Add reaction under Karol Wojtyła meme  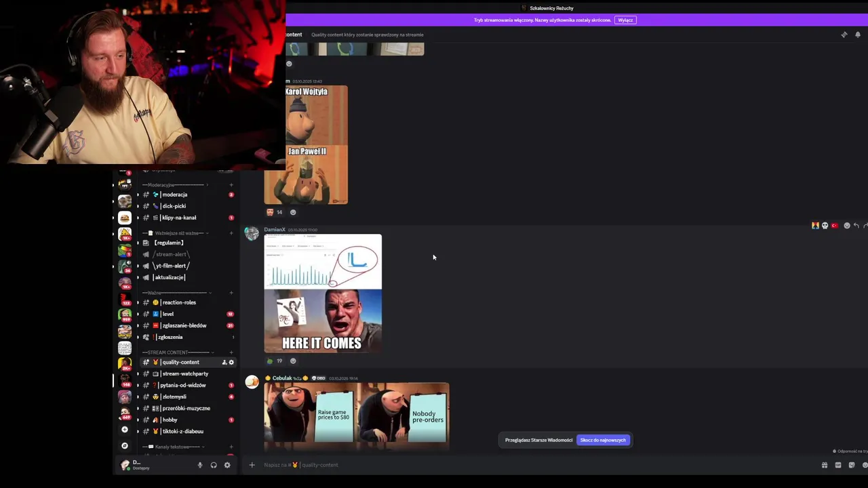[x=293, y=212]
